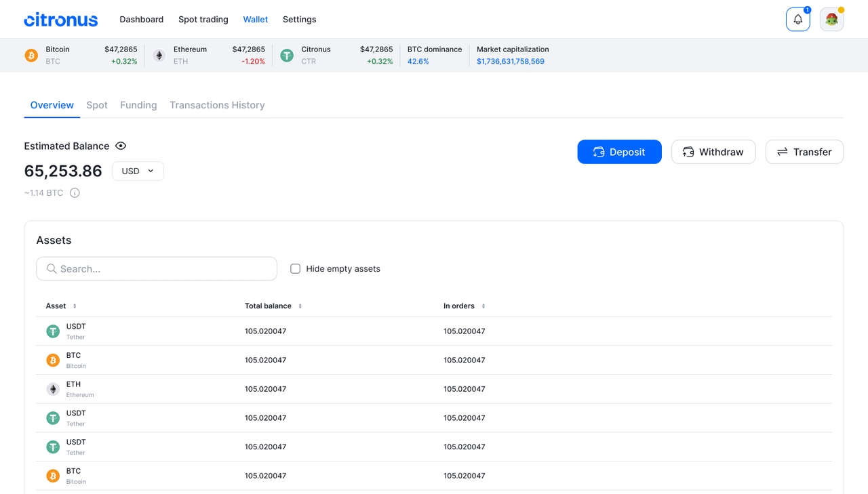Open Spot trading in top navigation
Image resolution: width=868 pixels, height=494 pixels.
tap(203, 20)
